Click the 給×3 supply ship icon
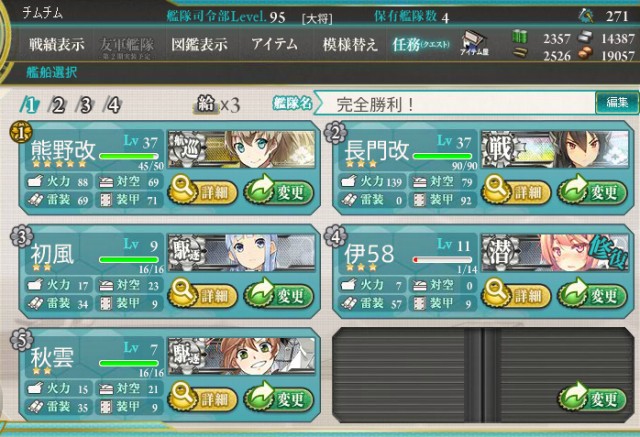This screenshot has height=437, width=640. click(x=216, y=105)
